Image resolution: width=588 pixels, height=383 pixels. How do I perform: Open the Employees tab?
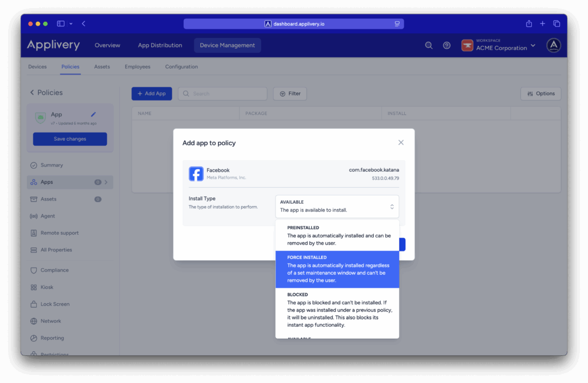pyautogui.click(x=137, y=67)
